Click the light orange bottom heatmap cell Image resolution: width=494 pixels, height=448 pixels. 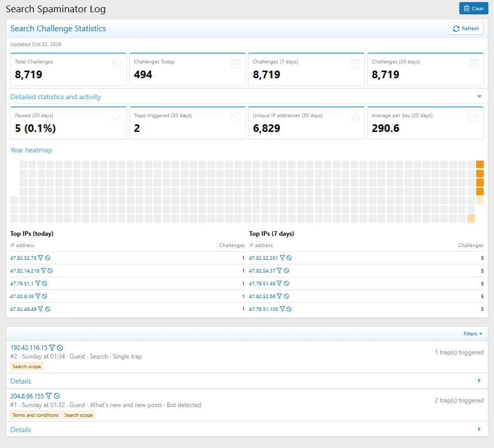coord(471,218)
